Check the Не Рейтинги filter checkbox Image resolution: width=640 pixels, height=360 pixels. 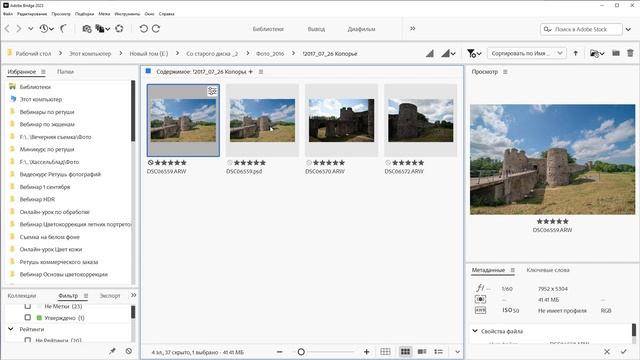coord(28,340)
